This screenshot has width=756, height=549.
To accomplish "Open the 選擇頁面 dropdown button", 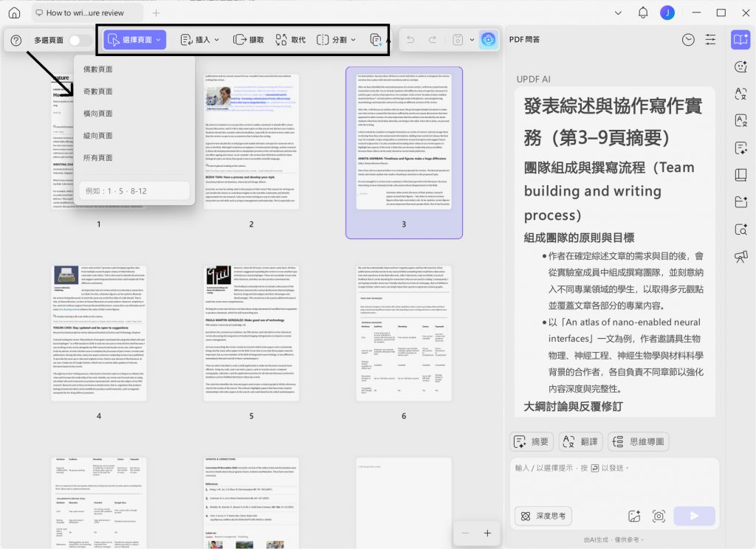I will coord(134,40).
